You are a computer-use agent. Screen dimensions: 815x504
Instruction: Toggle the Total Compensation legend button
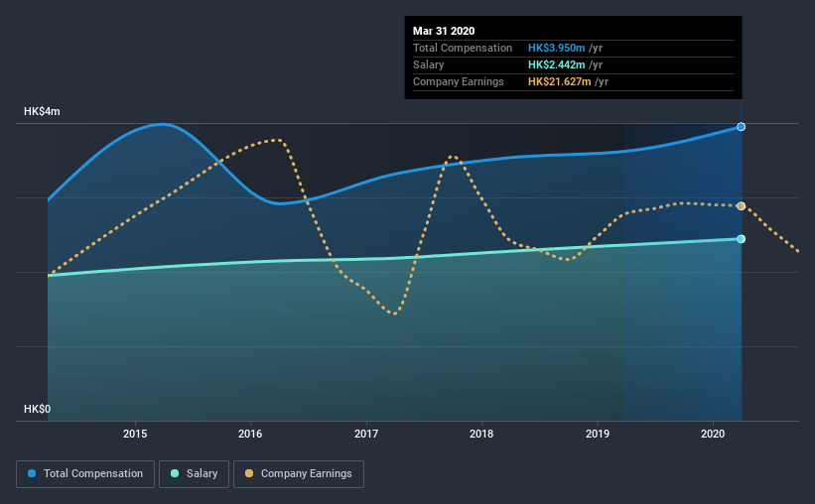(x=85, y=474)
